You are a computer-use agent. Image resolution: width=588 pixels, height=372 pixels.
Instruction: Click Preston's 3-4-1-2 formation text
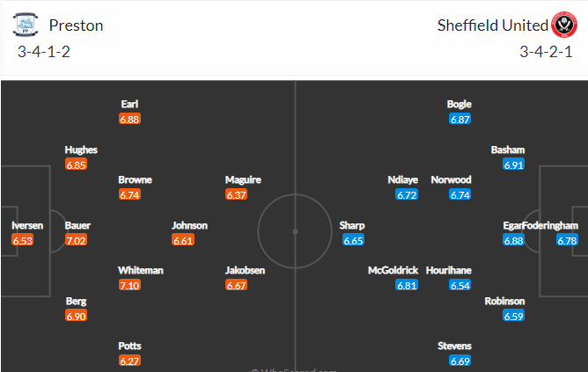point(43,52)
